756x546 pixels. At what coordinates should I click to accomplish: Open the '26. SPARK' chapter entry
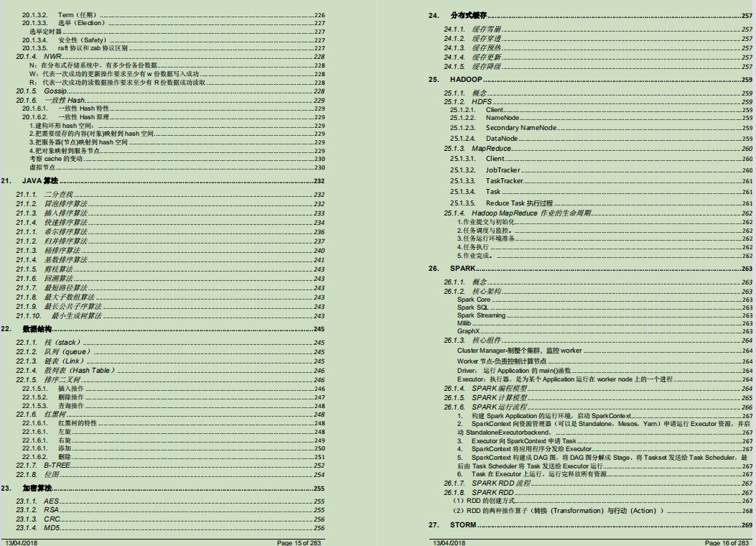point(590,268)
